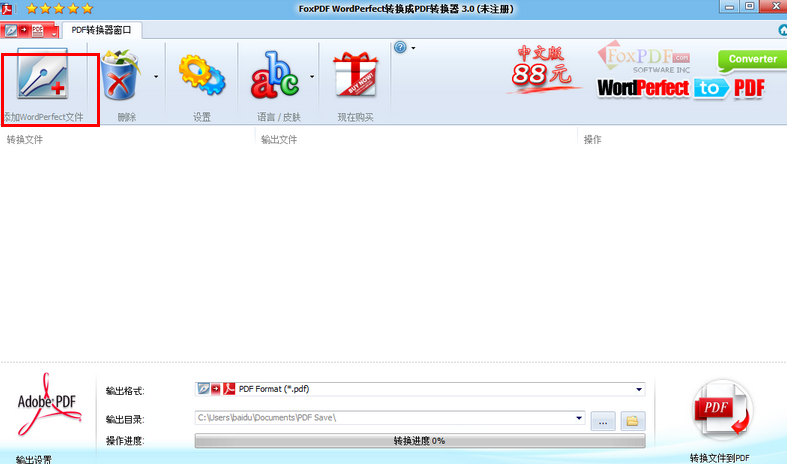
Task: Expand the arrow next to help icon
Action: (414, 48)
